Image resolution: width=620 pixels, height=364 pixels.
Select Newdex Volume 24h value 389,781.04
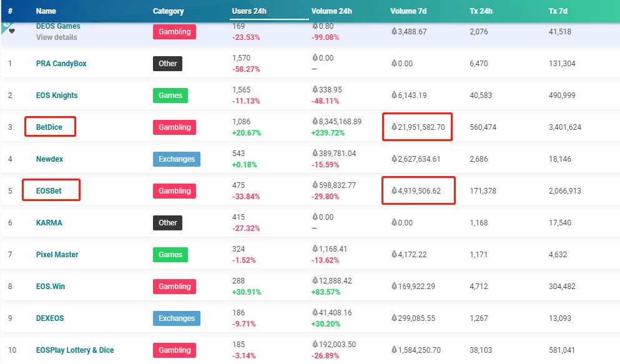pos(334,154)
